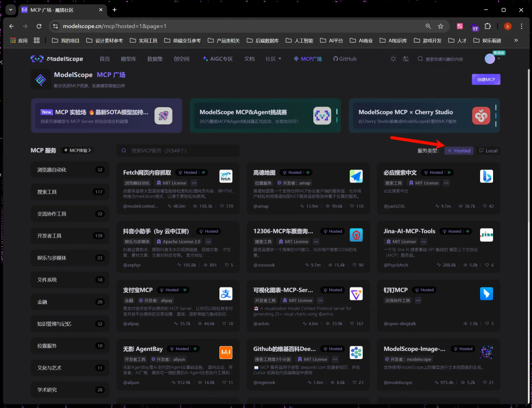Image resolution: width=532 pixels, height=408 pixels.
Task: Click the language switch icon in header
Action: pos(405,59)
